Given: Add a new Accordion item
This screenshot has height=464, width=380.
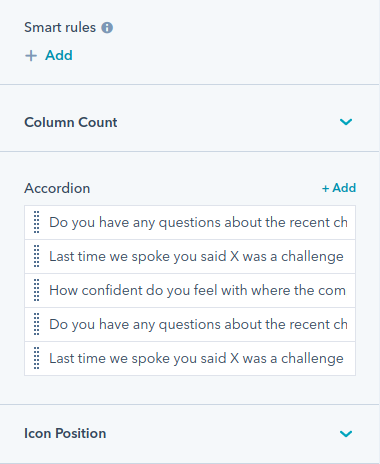Looking at the screenshot, I should pos(339,188).
